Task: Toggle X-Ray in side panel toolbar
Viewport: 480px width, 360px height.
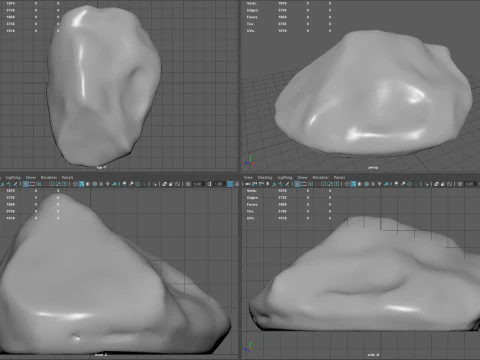Action: pyautogui.click(x=436, y=184)
